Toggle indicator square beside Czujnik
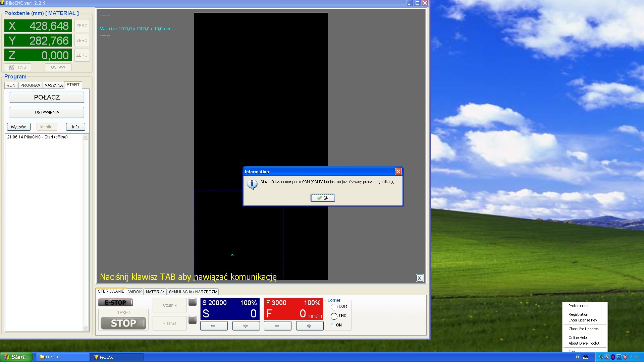The width and height of the screenshot is (644, 362). point(193,302)
